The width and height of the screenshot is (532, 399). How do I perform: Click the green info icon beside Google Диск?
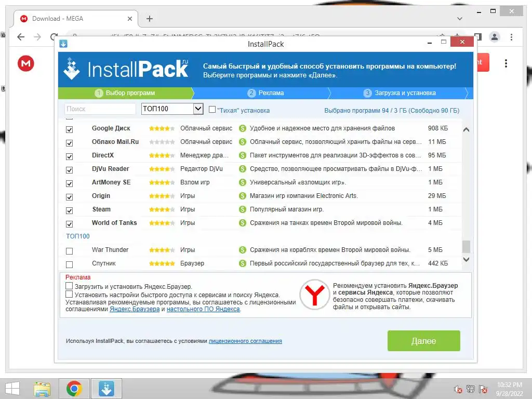click(x=242, y=128)
